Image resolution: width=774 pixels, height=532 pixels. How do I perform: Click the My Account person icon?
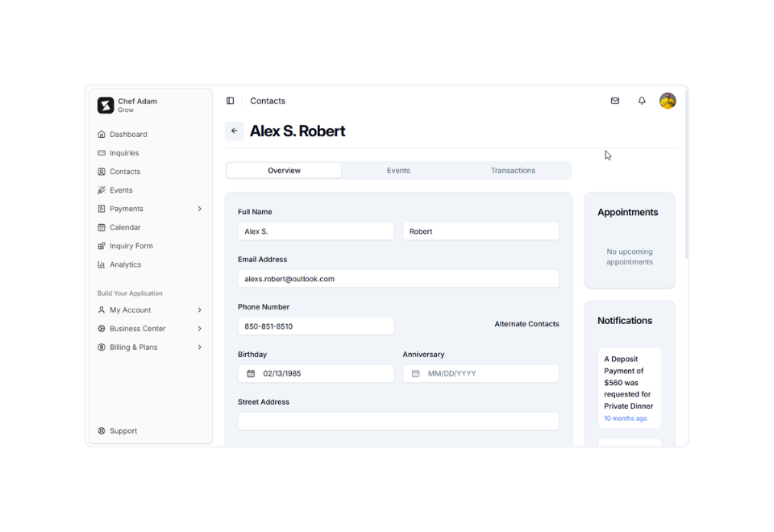(x=102, y=310)
